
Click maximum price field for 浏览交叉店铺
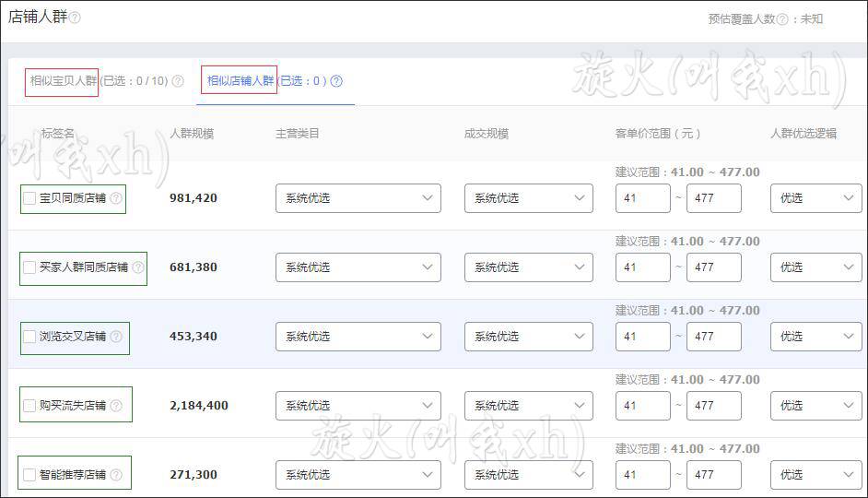point(713,337)
